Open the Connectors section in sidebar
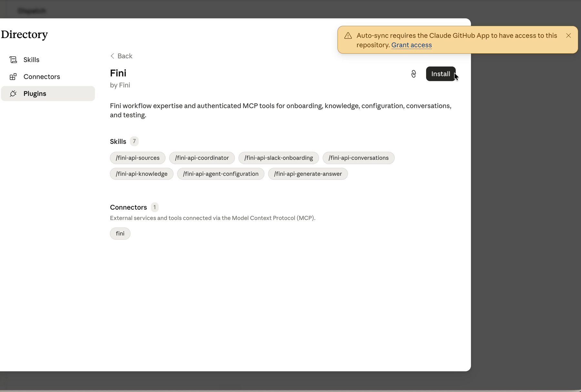The width and height of the screenshot is (581, 392). coord(48,77)
